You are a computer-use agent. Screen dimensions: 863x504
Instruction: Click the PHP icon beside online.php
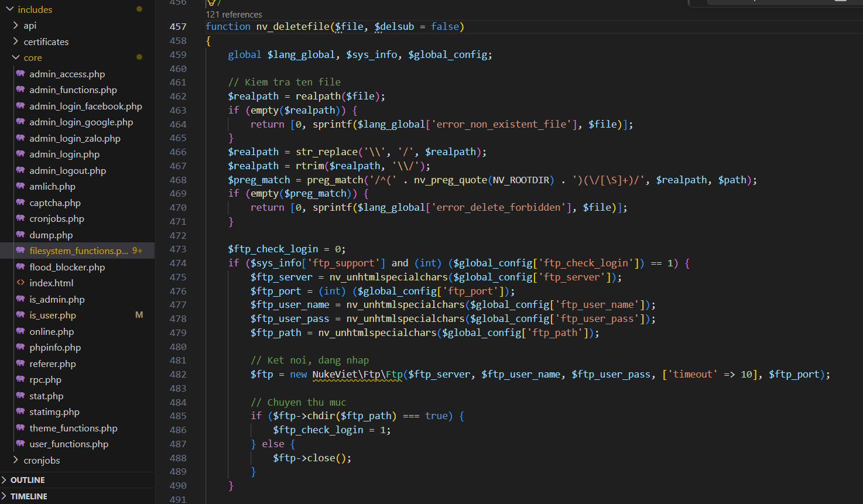tap(20, 331)
